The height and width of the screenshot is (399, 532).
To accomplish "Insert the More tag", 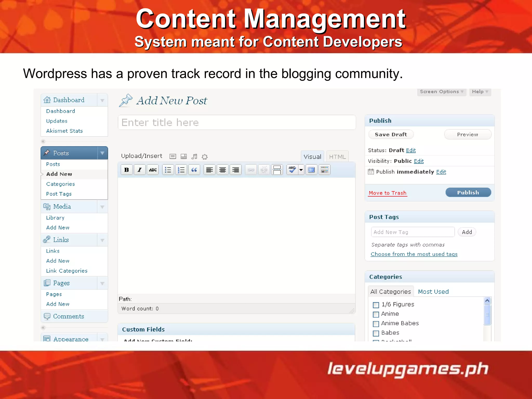I will pos(277,170).
